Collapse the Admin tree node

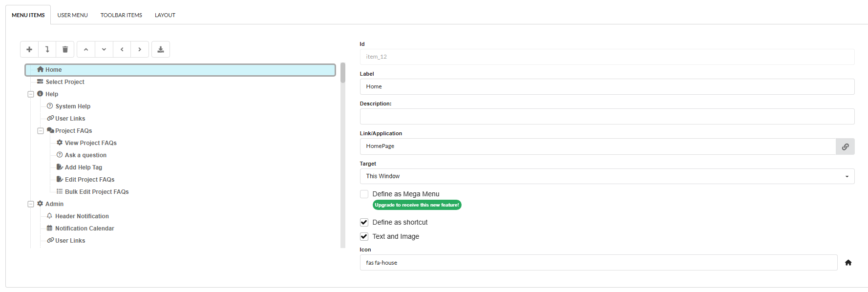[31, 204]
